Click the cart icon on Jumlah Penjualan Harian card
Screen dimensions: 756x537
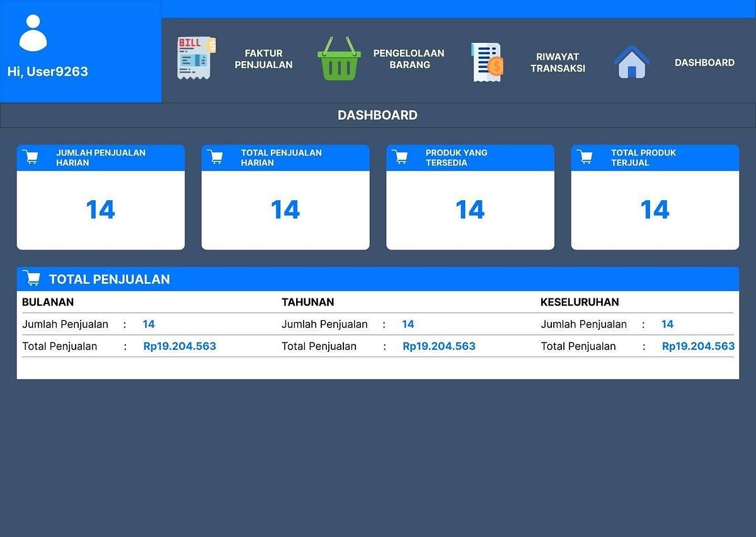tap(30, 156)
